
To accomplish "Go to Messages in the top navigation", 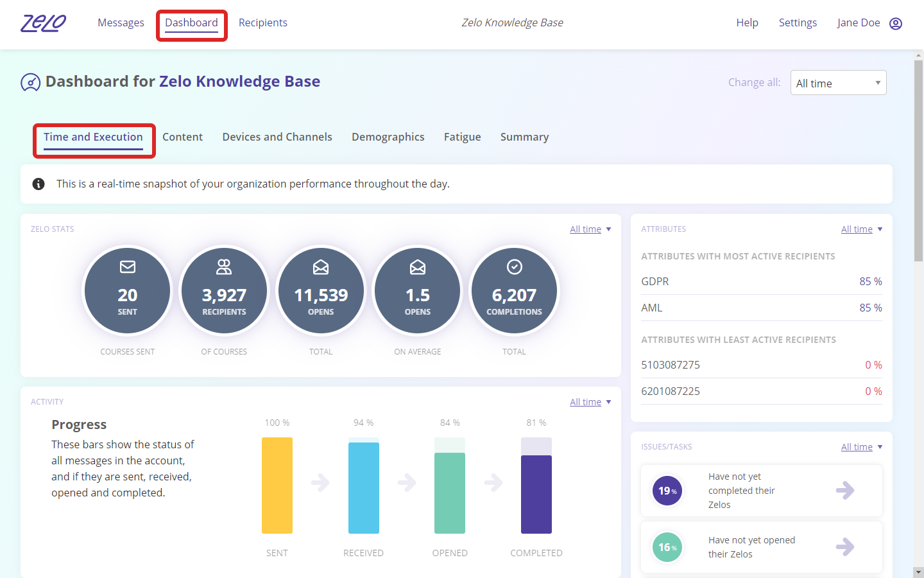I will pos(121,23).
